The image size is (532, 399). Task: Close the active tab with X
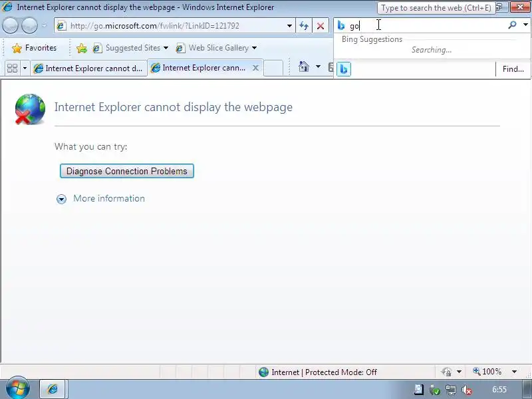tap(255, 68)
